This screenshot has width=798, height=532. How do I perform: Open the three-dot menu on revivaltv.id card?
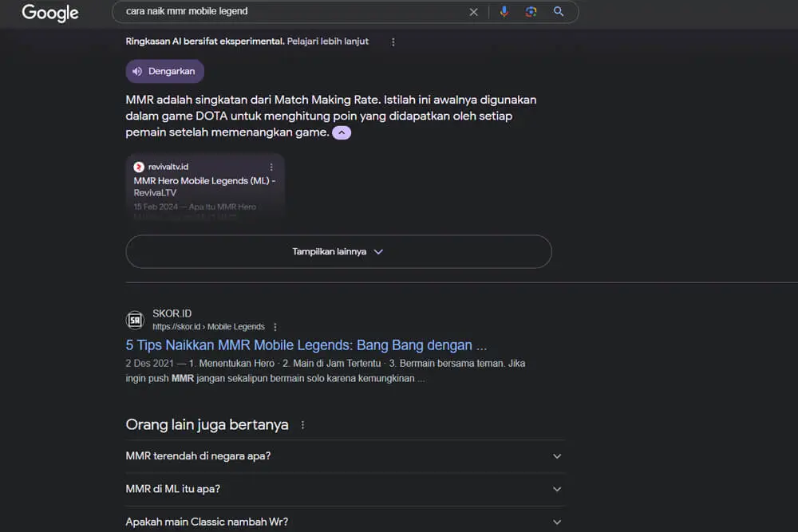coord(271,167)
